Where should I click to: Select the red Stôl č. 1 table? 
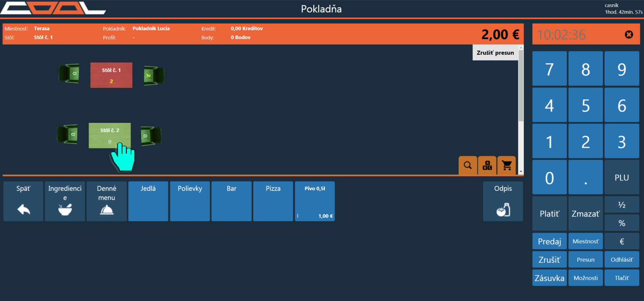111,75
